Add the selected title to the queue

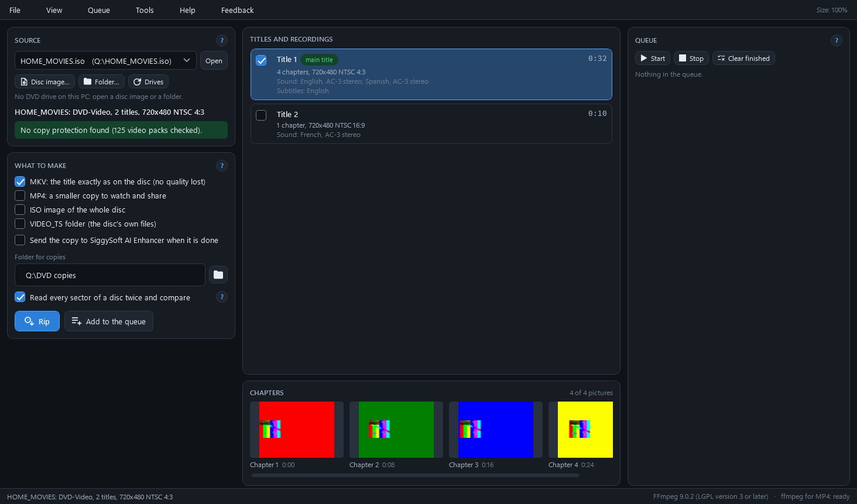pyautogui.click(x=109, y=321)
